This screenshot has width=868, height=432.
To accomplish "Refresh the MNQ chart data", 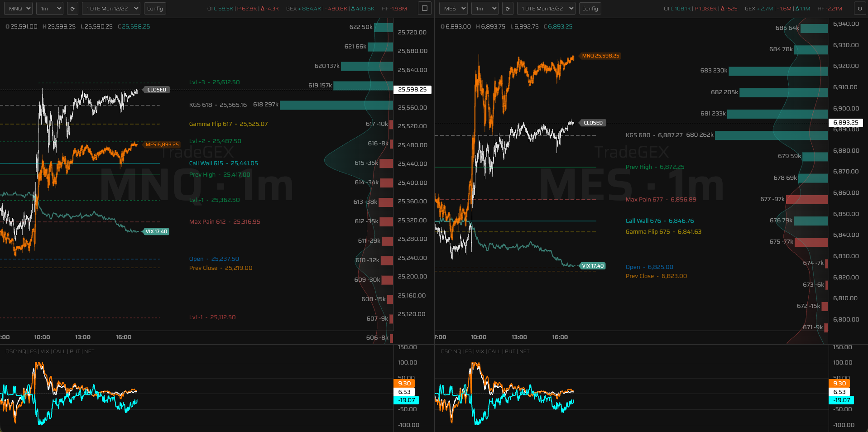I will tap(72, 8).
